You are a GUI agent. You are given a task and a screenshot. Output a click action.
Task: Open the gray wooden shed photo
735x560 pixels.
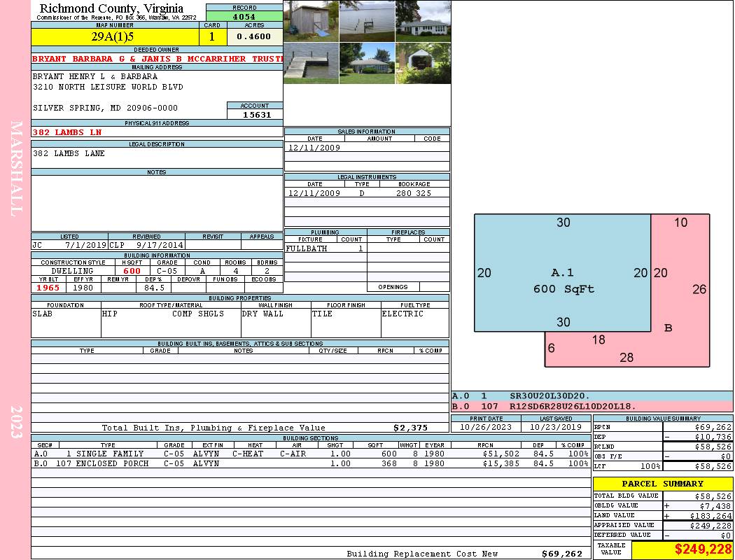pyautogui.click(x=311, y=21)
